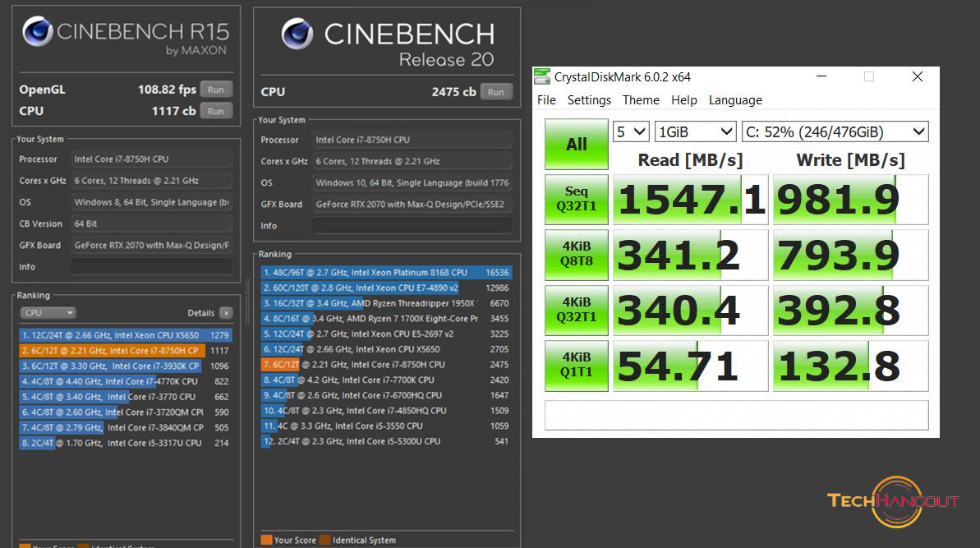Click the Cinebench R15 logo icon
The width and height of the screenshot is (980, 548).
(x=38, y=31)
